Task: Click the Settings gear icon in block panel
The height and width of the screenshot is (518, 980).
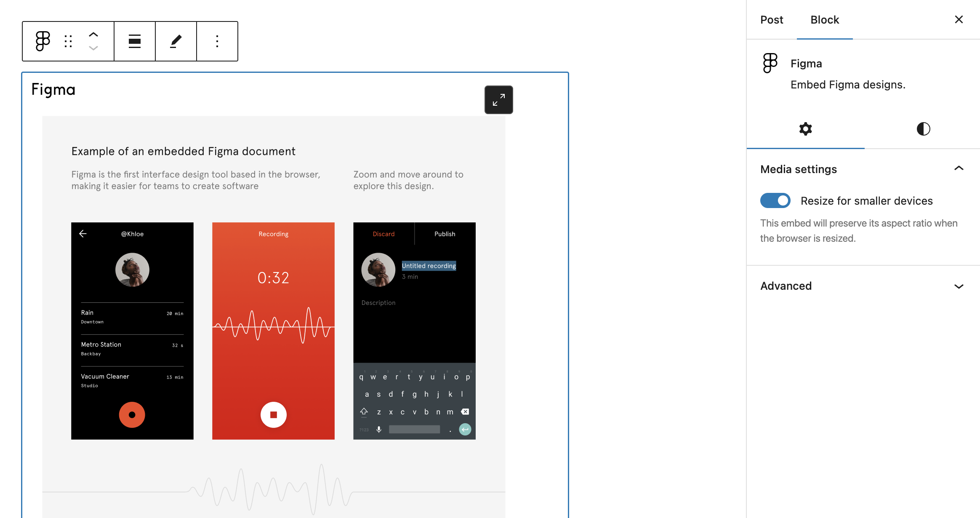Action: pyautogui.click(x=806, y=128)
